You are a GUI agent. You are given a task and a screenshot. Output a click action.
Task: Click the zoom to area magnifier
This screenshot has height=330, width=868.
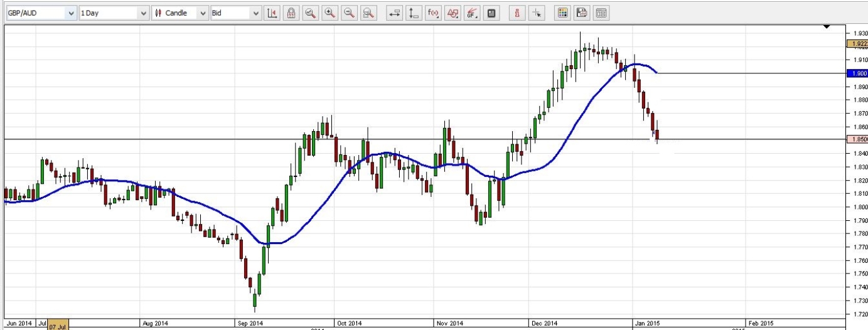[x=369, y=13]
